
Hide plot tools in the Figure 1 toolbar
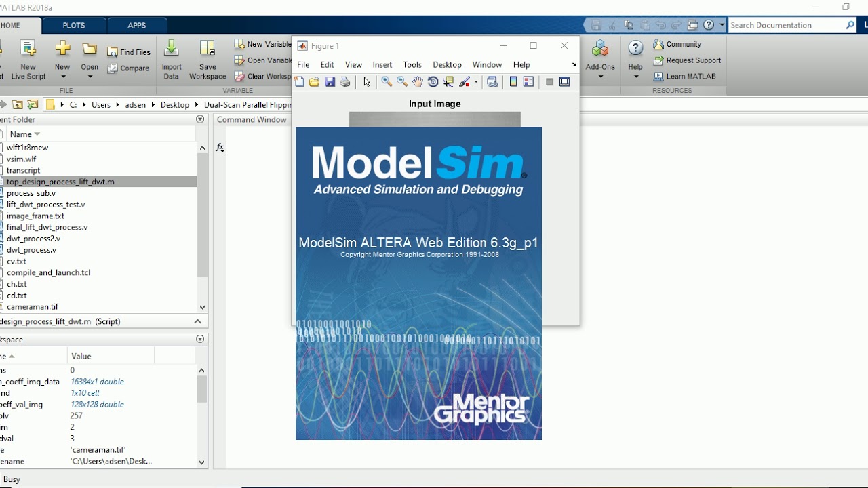click(x=549, y=82)
